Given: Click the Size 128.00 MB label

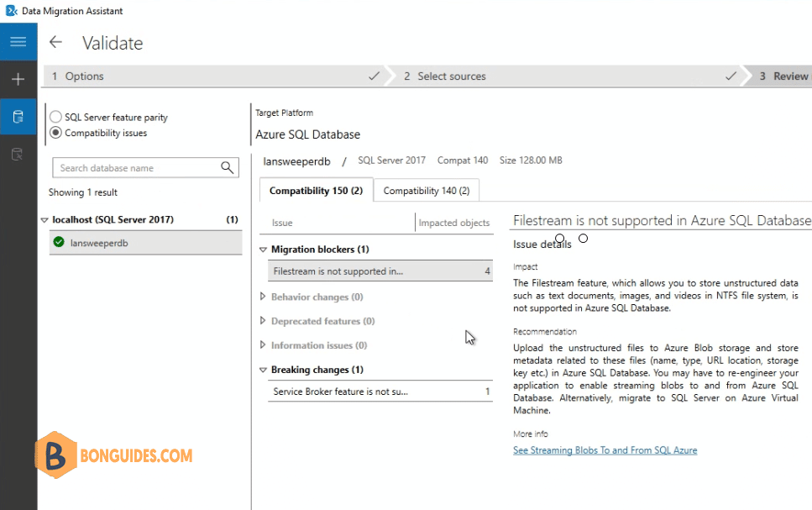Looking at the screenshot, I should pyautogui.click(x=531, y=160).
